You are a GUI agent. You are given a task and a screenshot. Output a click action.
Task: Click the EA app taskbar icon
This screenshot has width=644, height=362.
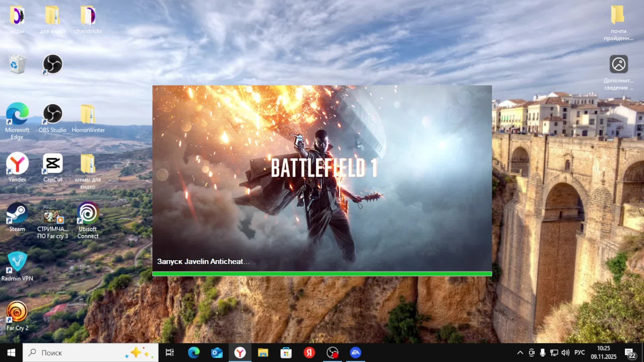(x=356, y=353)
